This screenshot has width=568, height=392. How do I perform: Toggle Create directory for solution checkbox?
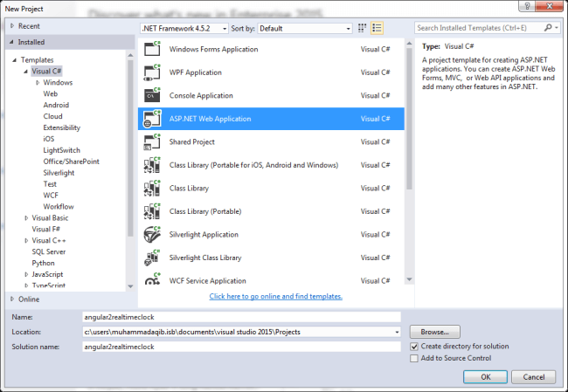414,347
